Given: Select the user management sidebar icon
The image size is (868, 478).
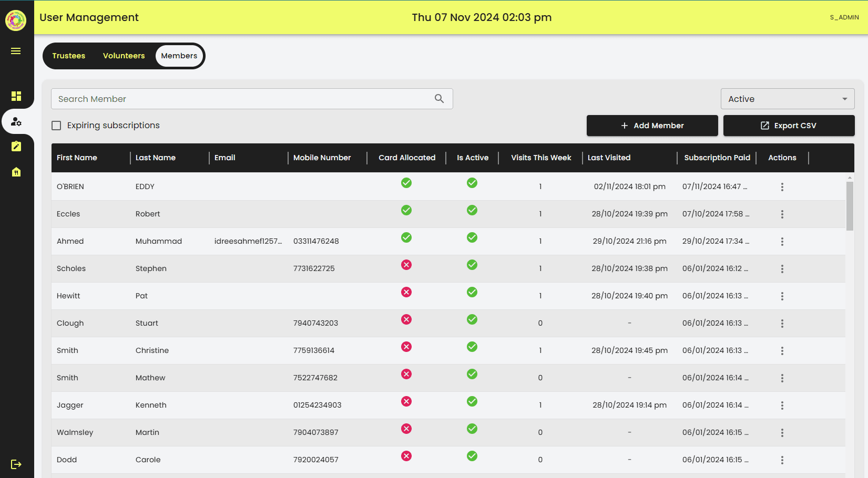Looking at the screenshot, I should (x=16, y=122).
